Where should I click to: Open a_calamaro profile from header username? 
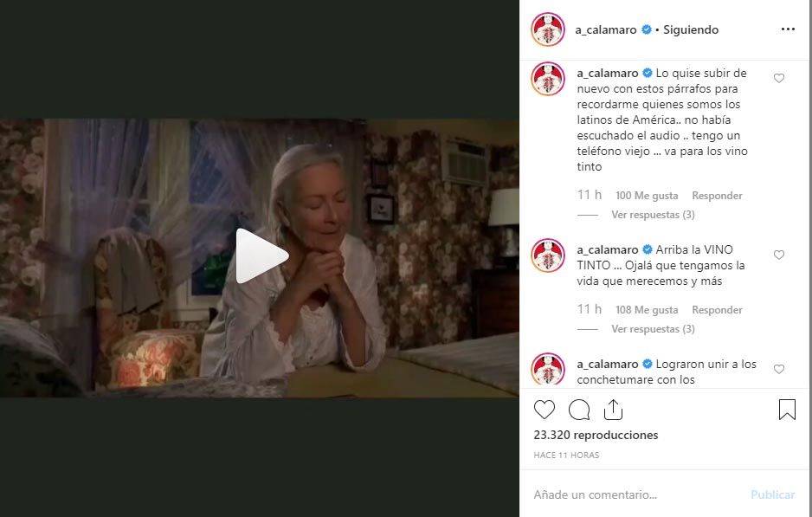[x=606, y=29]
